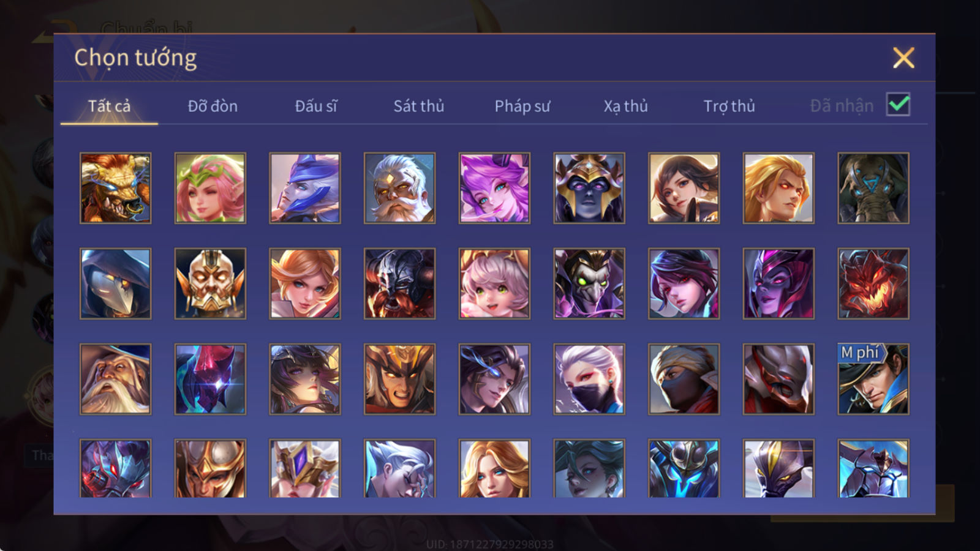
Task: Choose the plague doctor hooded hero
Action: click(x=115, y=283)
